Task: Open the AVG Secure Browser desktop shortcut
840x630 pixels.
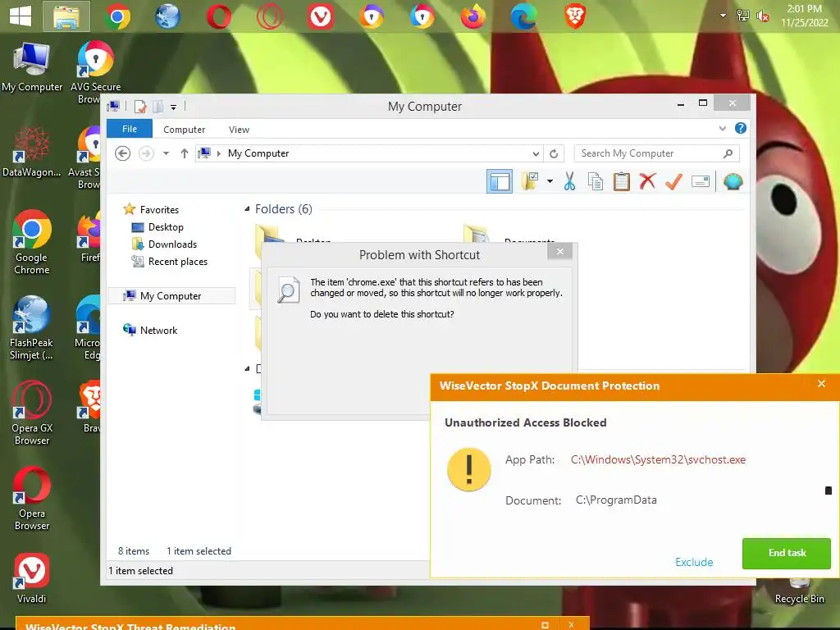Action: (95, 72)
